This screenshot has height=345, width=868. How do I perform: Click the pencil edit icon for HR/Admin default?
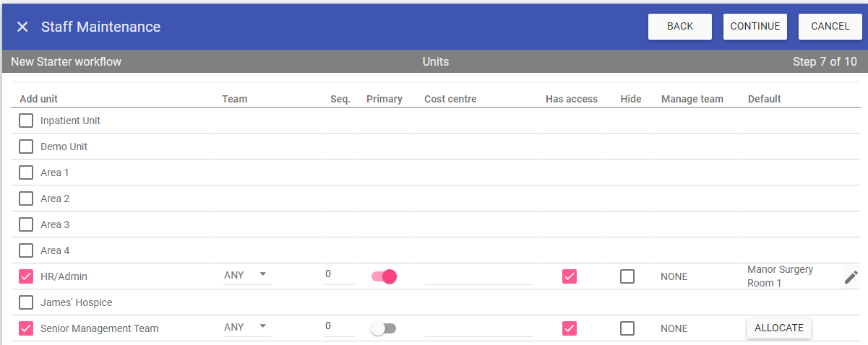coord(851,276)
